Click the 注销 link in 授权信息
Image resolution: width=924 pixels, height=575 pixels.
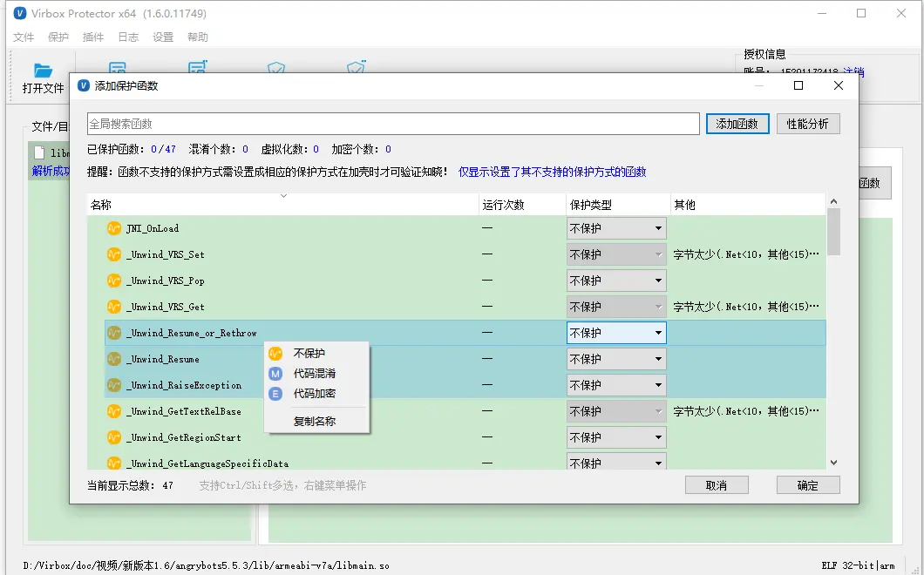(x=853, y=71)
